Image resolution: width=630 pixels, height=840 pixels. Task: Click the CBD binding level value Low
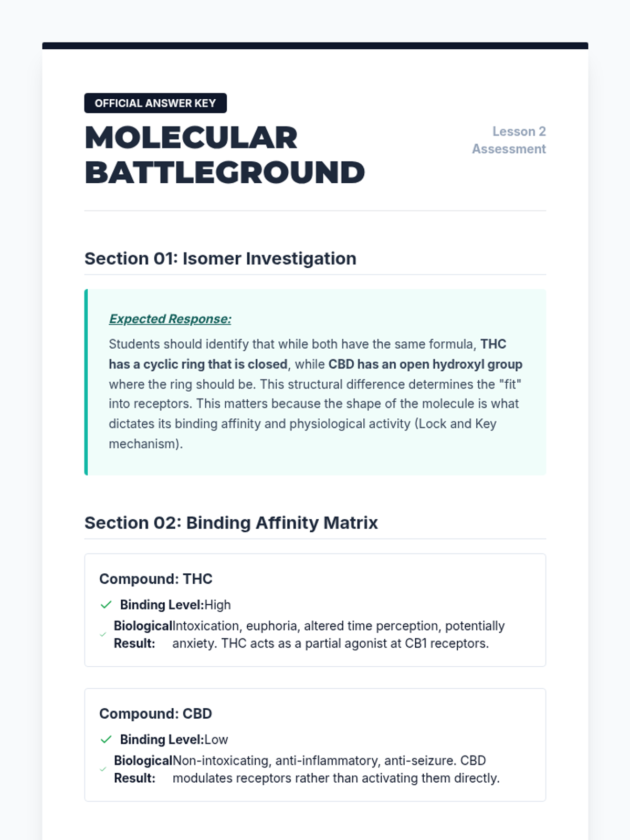click(216, 740)
